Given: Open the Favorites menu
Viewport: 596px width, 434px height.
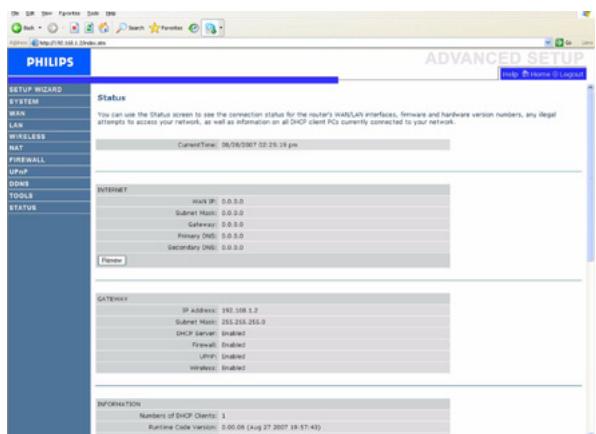Looking at the screenshot, I should (x=69, y=13).
